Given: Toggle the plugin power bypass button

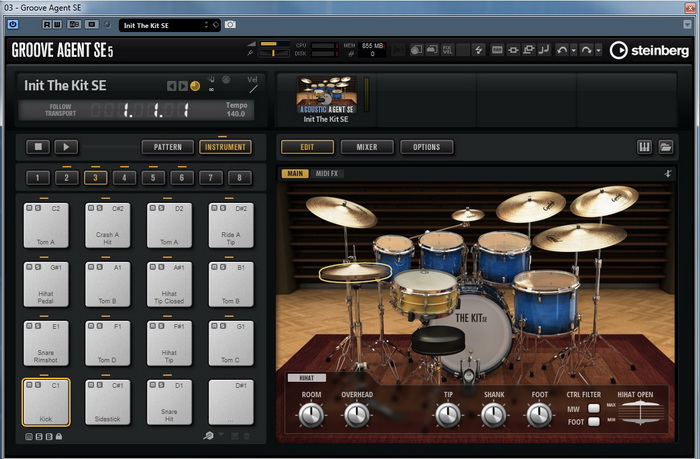Looking at the screenshot, I should click(x=13, y=25).
